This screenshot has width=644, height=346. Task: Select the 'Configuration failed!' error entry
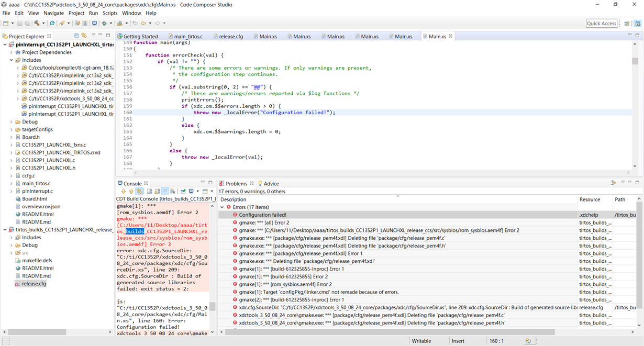(262, 215)
